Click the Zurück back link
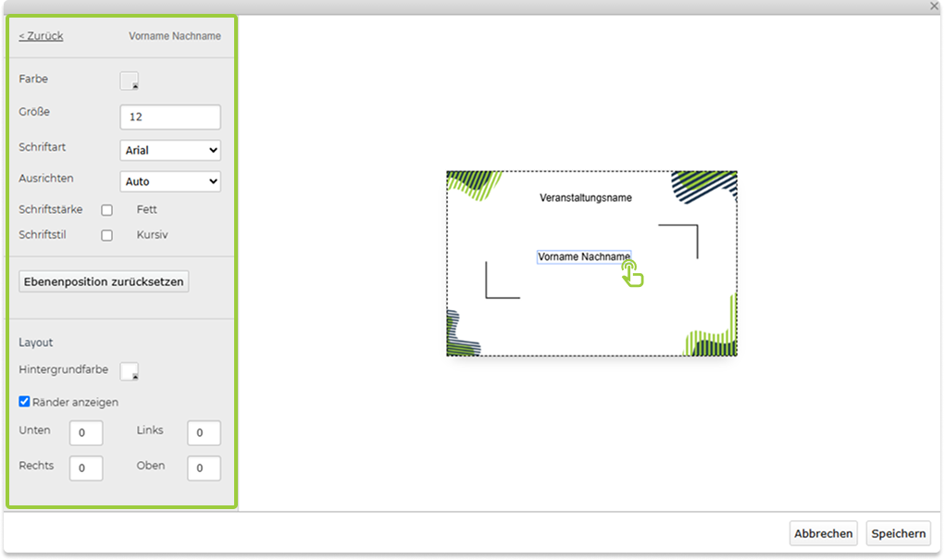The image size is (944, 560). (41, 36)
